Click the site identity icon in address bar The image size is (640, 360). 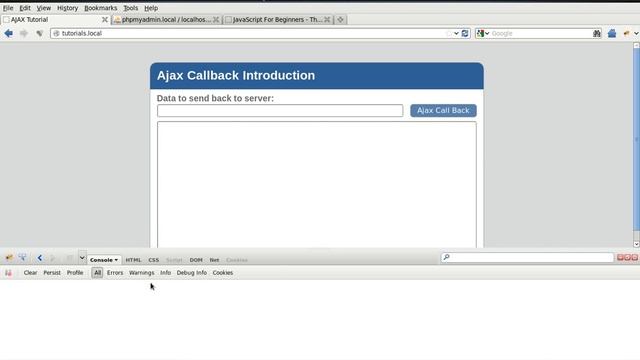(56, 33)
